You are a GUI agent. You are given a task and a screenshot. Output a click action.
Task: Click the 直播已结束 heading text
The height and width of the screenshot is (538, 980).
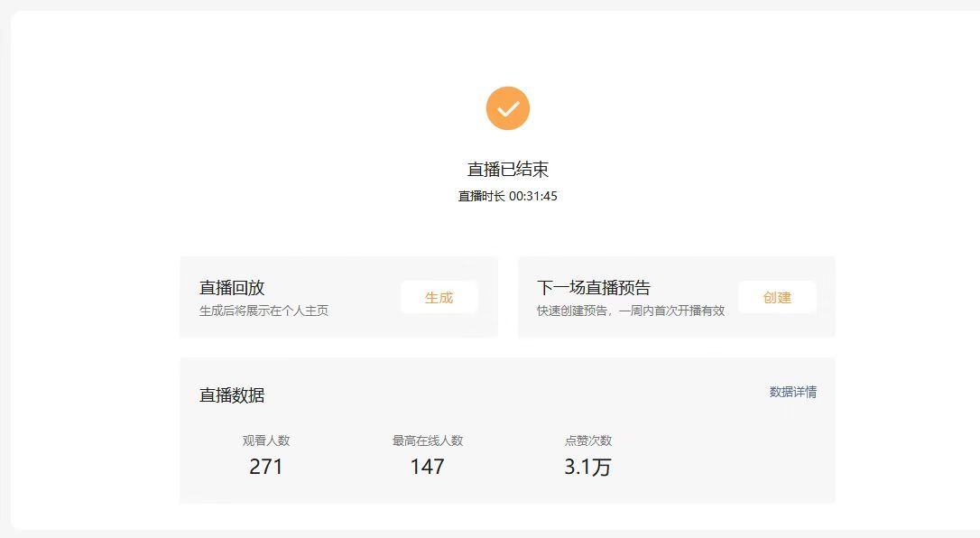507,170
